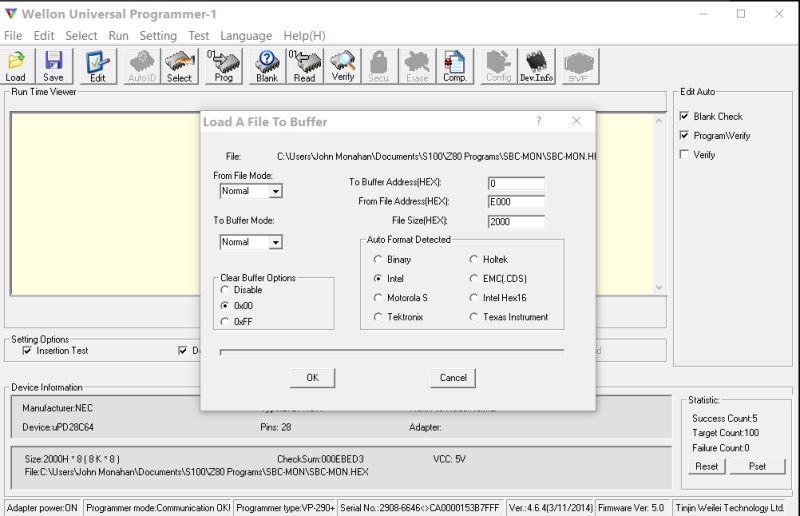Choose 0x00 clear buffer option
The height and width of the screenshot is (516, 800).
[x=224, y=306]
